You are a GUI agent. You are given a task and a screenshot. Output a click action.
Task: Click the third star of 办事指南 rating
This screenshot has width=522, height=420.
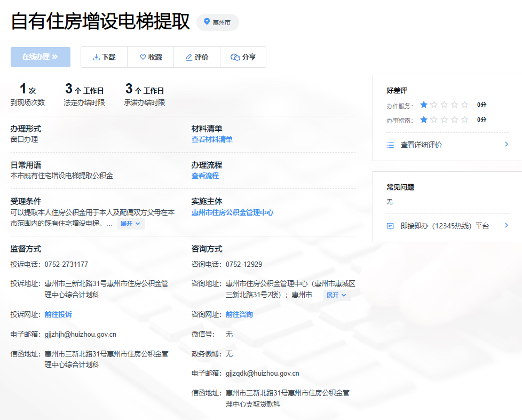pos(444,120)
